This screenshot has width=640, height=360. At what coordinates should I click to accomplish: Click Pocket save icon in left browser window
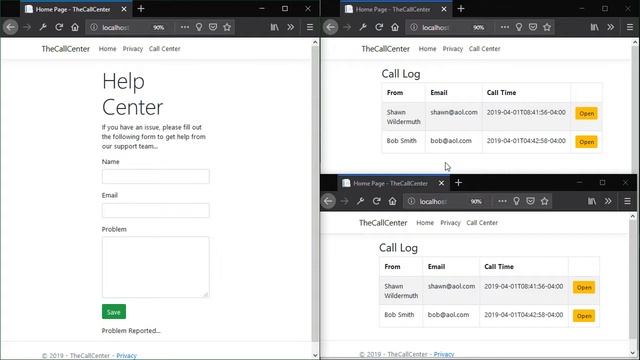coord(213,27)
